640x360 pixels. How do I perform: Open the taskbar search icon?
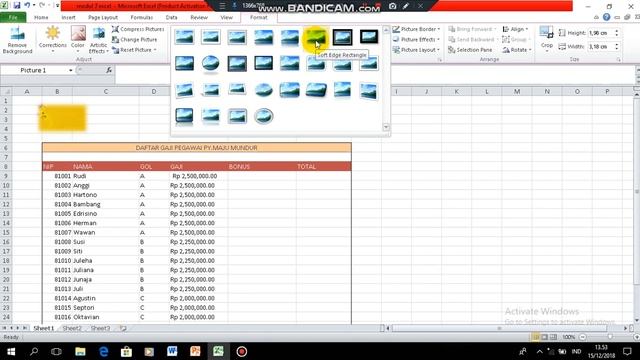34,351
